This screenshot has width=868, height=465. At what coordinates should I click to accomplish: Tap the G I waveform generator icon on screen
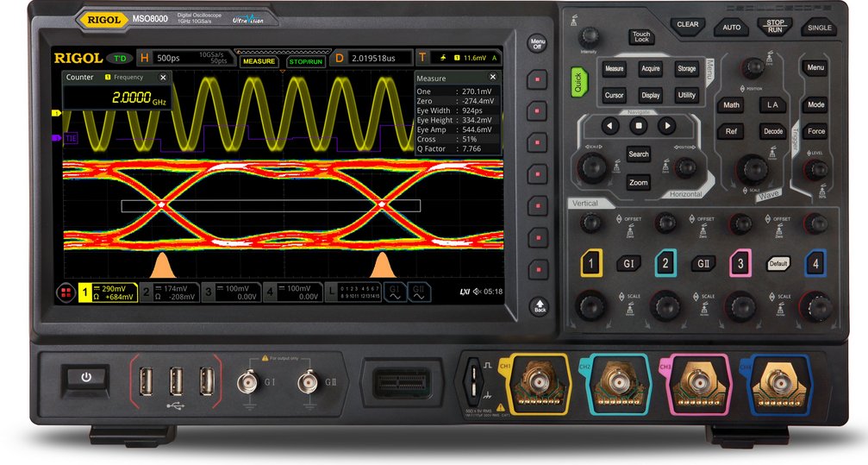(394, 292)
